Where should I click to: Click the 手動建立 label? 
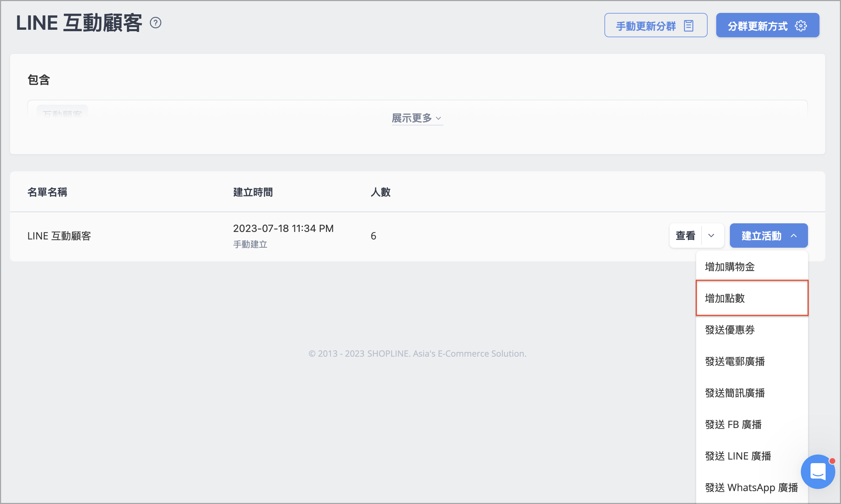click(x=250, y=244)
